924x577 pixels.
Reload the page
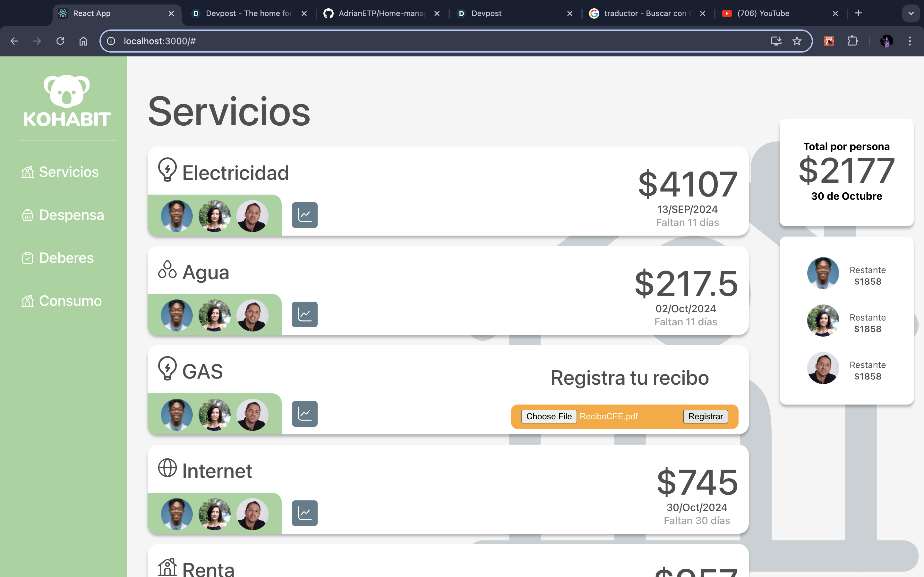coord(60,41)
